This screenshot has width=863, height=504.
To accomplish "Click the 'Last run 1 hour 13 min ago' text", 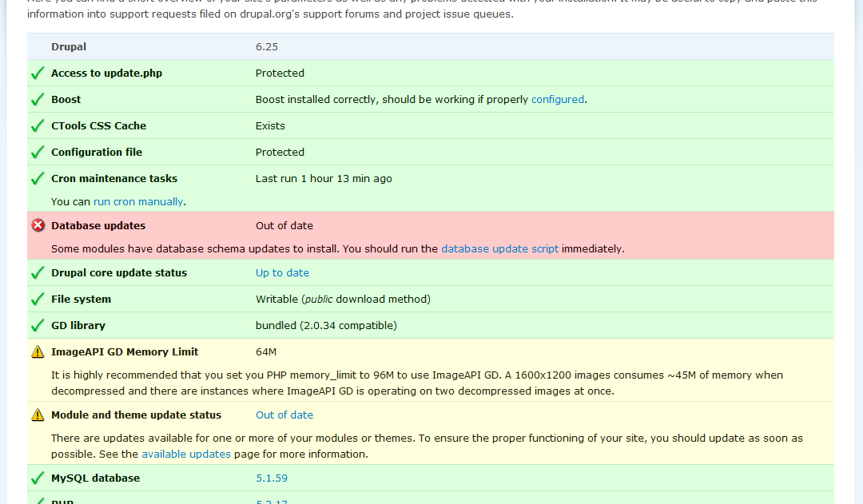I will pos(324,179).
